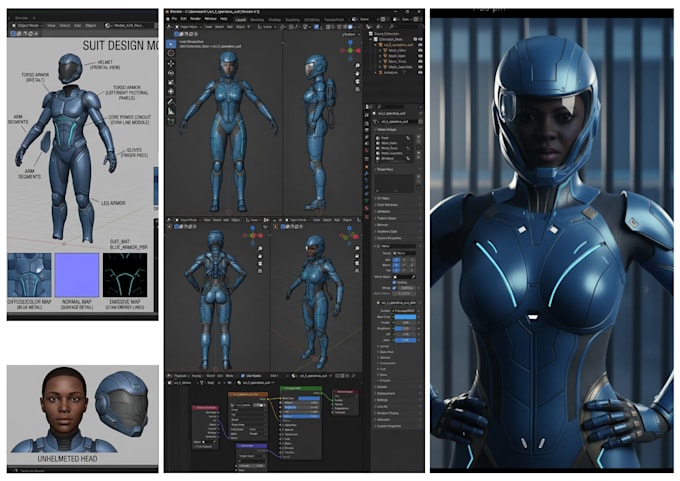The height and width of the screenshot is (481, 680).
Task: Switch to the UV Editing workspace tab
Action: pos(311,20)
